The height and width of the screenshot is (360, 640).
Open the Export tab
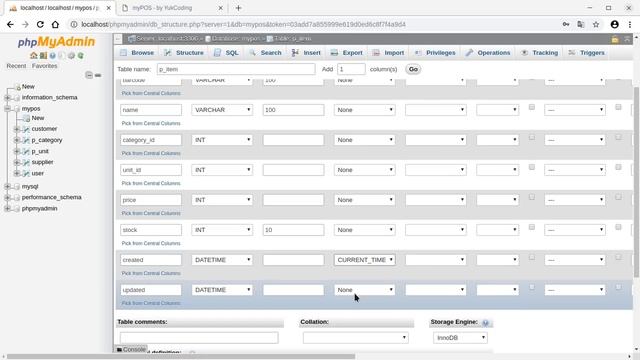(x=347, y=53)
